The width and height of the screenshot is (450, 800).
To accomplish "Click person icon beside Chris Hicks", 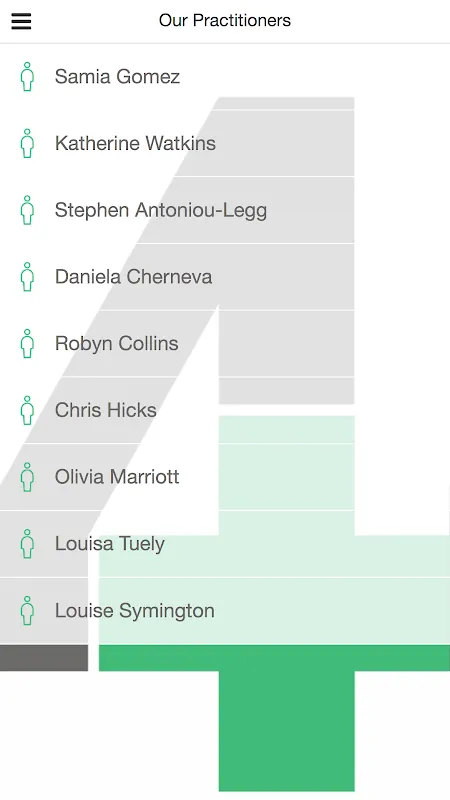I will point(28,411).
